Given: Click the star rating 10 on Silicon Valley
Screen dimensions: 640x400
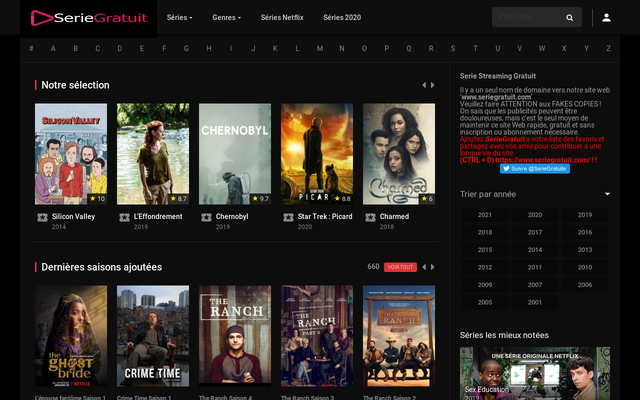Looking at the screenshot, I should [97, 199].
